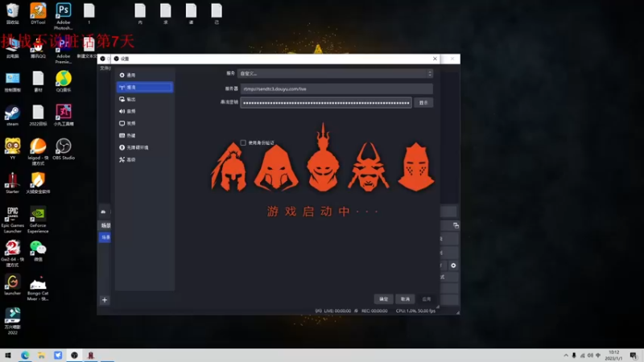Open the WeChat (微信) desktop shortcut

(38, 251)
